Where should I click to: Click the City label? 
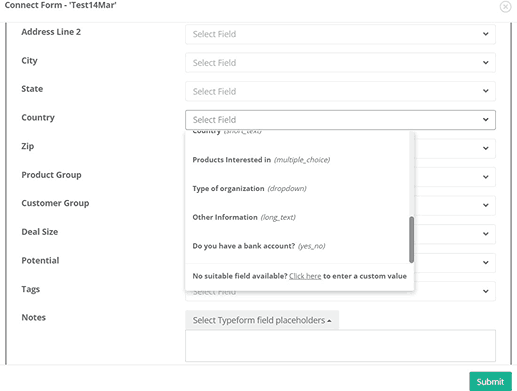pyautogui.click(x=29, y=61)
